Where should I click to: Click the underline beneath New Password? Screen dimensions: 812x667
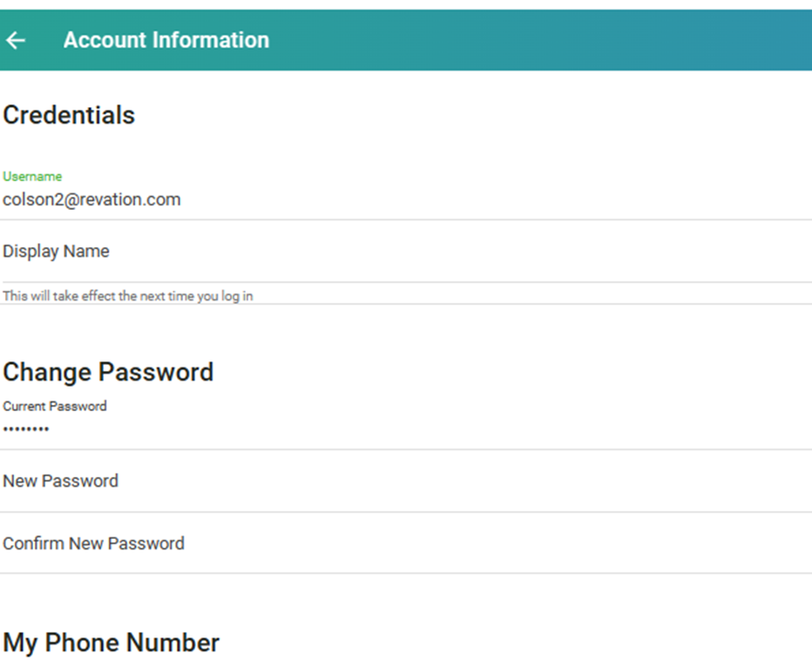[x=405, y=512]
